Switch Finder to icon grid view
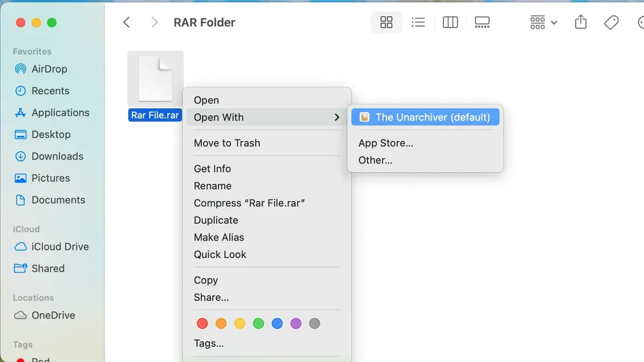The width and height of the screenshot is (644, 362). [386, 22]
